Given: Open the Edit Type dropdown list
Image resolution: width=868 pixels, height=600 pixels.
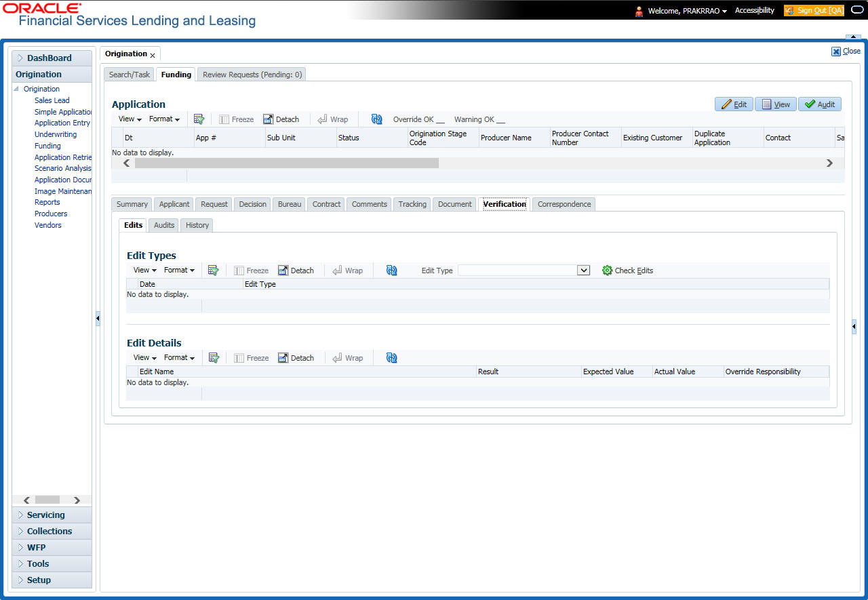Looking at the screenshot, I should pos(583,271).
